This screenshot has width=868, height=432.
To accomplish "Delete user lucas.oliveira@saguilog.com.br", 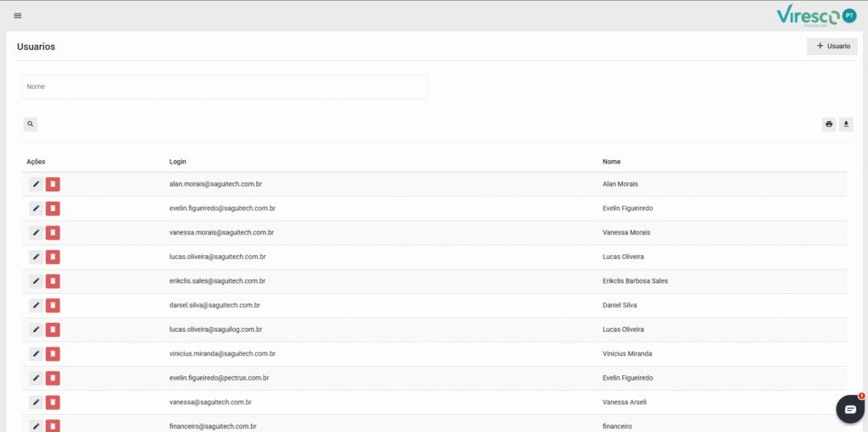I will click(53, 330).
